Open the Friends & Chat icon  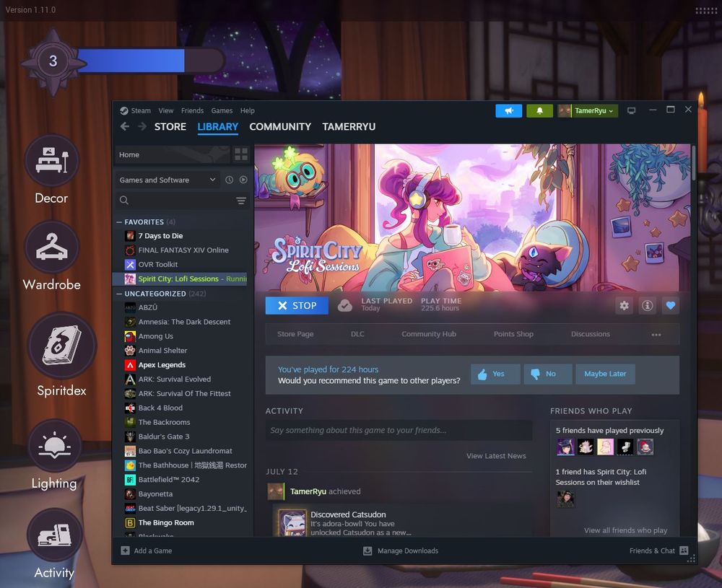[684, 550]
